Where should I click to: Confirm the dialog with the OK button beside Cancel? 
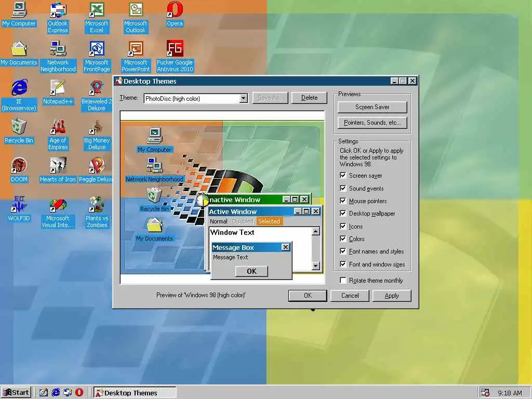tap(308, 296)
